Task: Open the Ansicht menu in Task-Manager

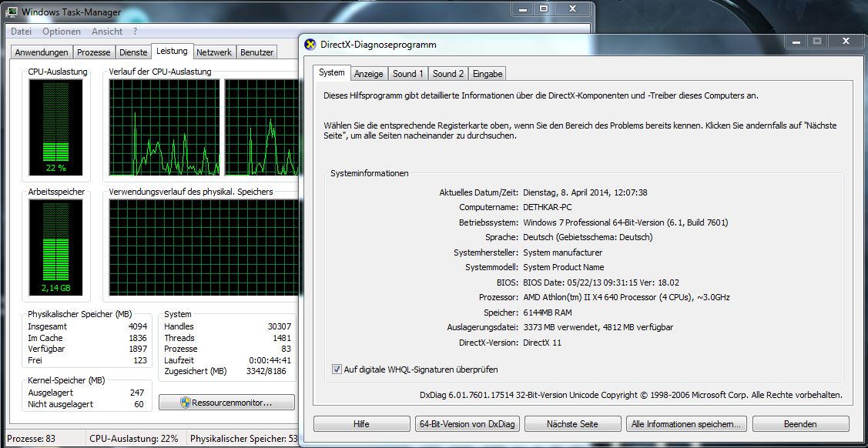Action: click(107, 32)
